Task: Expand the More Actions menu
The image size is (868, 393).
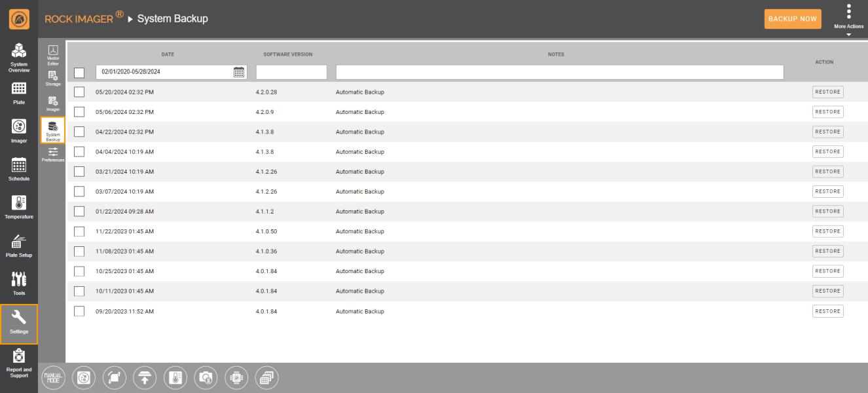Action: tap(848, 16)
